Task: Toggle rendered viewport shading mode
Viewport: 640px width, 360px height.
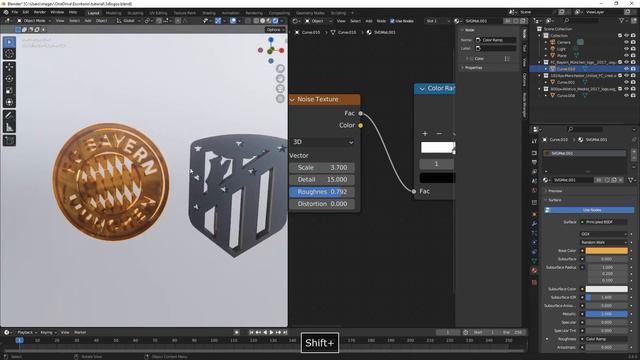Action: pyautogui.click(x=275, y=20)
